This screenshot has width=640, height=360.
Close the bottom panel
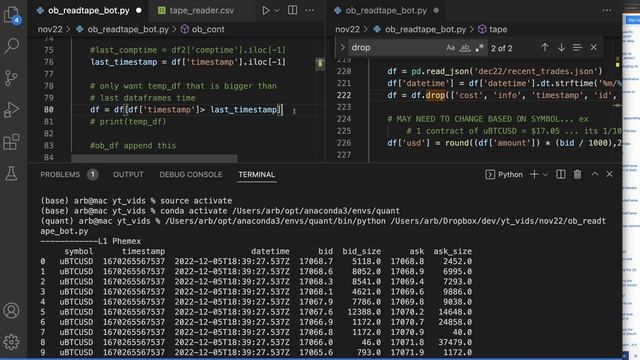pyautogui.click(x=609, y=174)
